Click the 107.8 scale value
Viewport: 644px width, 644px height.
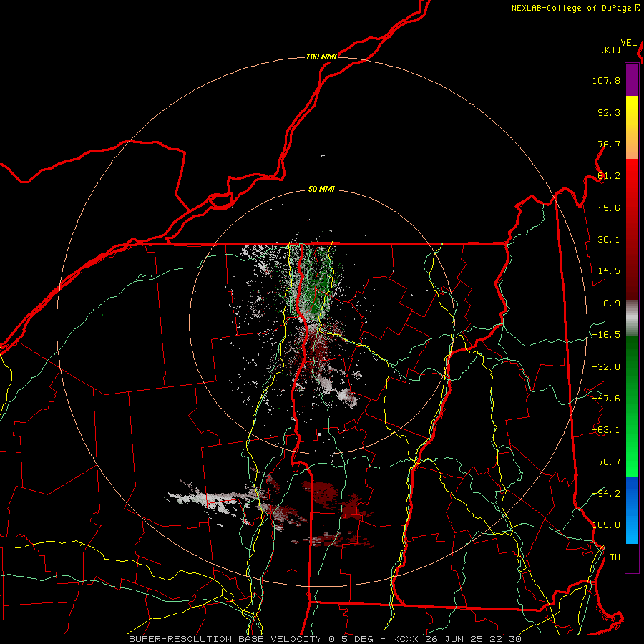pyautogui.click(x=606, y=80)
